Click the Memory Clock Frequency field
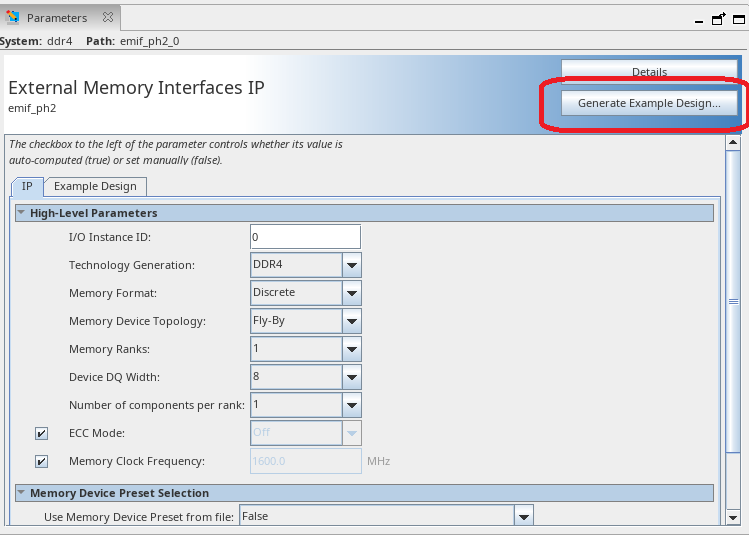The width and height of the screenshot is (749, 535). tap(306, 461)
